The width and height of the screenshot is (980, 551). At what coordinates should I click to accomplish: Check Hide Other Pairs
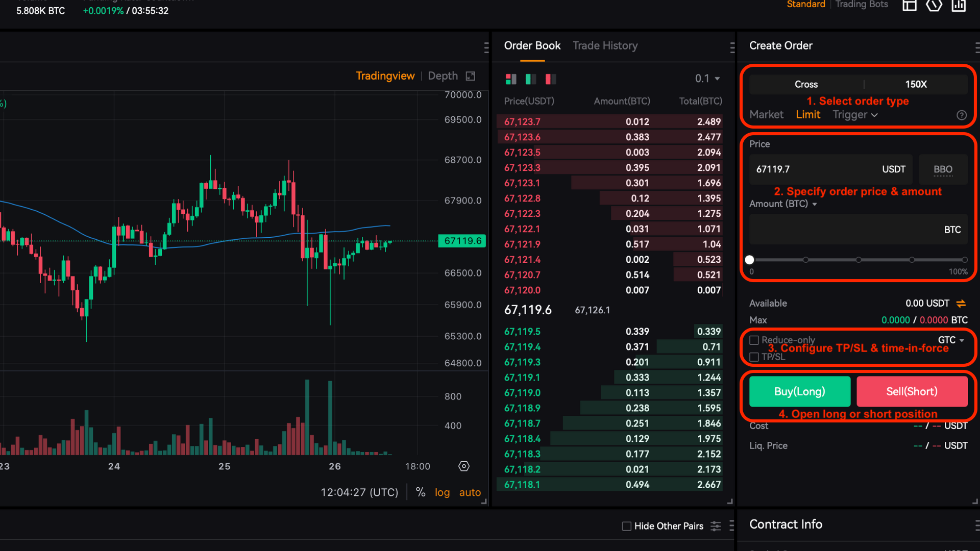tap(626, 525)
